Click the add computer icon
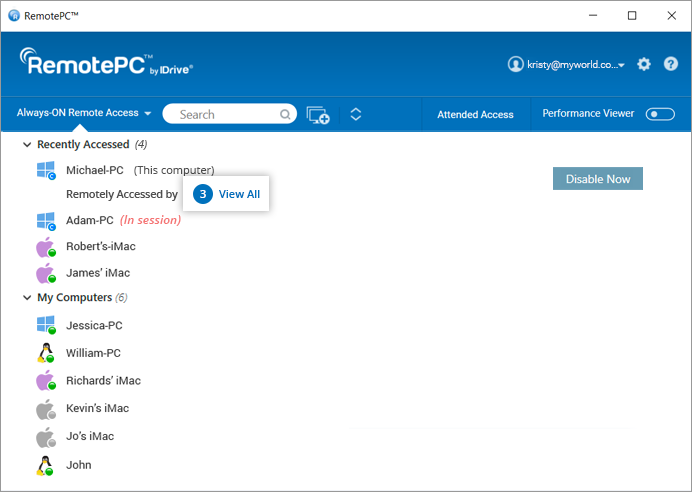 click(318, 115)
